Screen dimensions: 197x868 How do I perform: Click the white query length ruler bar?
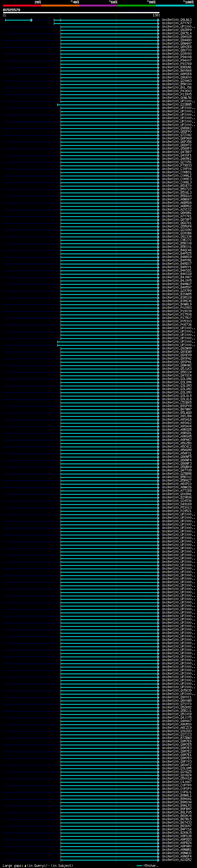pyautogui.click(x=81, y=12)
